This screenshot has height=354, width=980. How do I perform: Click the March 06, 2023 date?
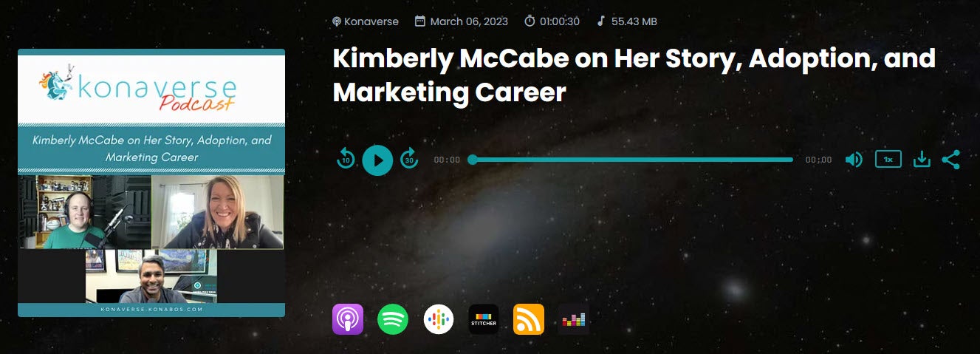[469, 21]
